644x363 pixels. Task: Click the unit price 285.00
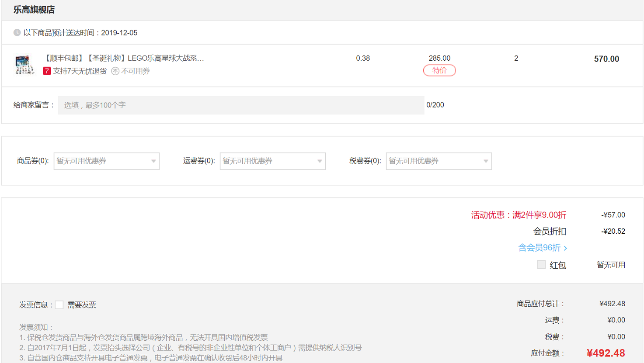(x=439, y=58)
